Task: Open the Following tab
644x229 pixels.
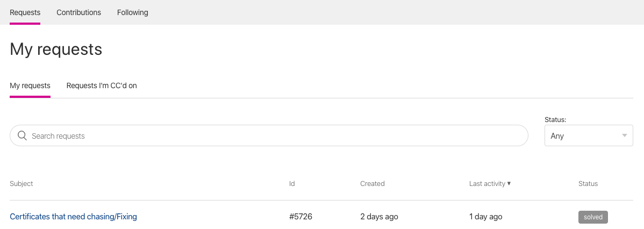Action: 132,12
